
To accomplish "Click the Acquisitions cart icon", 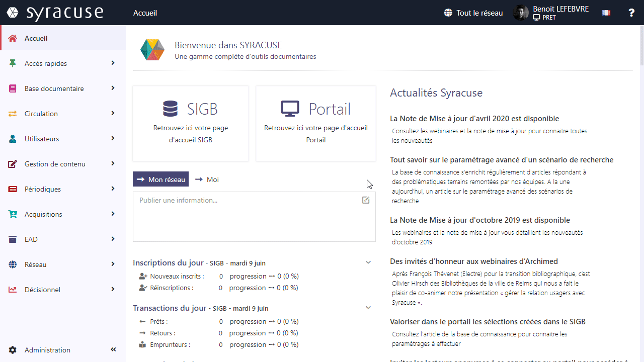I will tap(13, 214).
